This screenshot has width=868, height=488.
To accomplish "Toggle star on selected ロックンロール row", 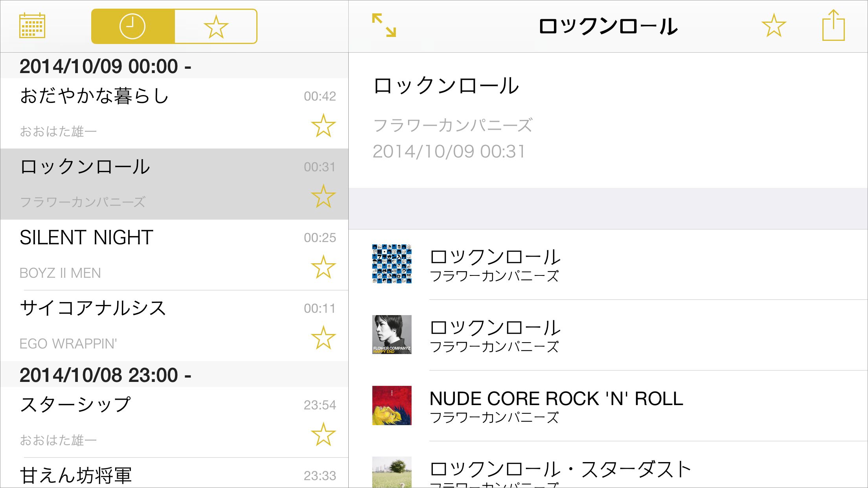I will 323,196.
